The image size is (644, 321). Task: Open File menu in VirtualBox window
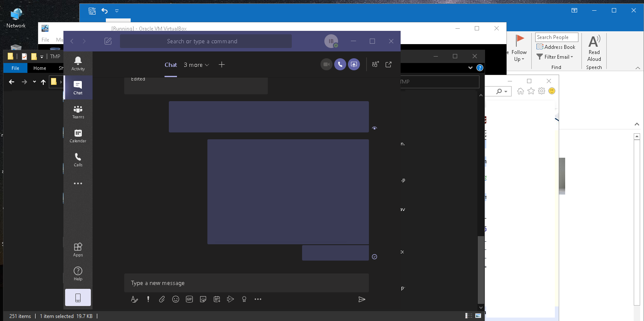point(45,40)
